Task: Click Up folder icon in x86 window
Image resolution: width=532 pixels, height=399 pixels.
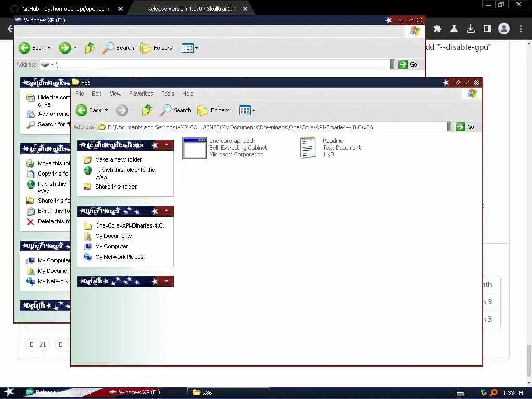Action: pos(147,110)
